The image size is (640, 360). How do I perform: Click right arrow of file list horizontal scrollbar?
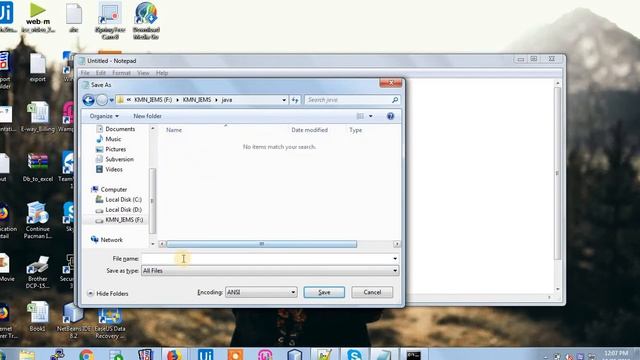click(x=397, y=244)
